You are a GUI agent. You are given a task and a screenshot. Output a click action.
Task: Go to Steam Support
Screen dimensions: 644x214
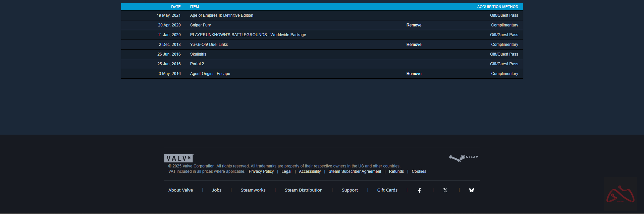pos(350,190)
